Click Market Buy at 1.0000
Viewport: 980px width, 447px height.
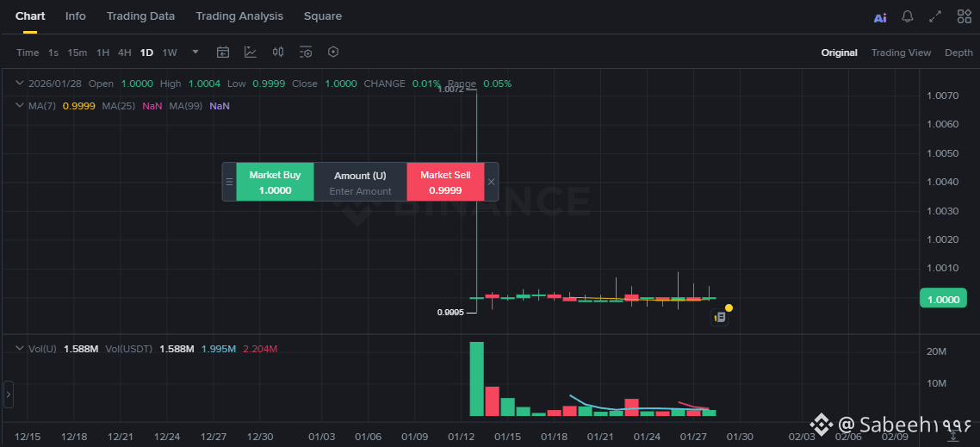tap(275, 182)
